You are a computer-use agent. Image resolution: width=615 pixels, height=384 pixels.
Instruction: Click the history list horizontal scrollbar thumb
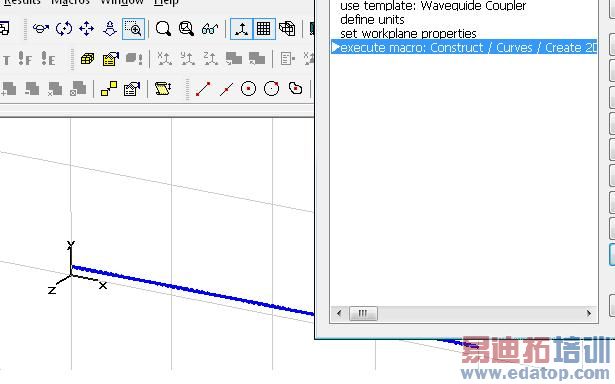(x=363, y=313)
